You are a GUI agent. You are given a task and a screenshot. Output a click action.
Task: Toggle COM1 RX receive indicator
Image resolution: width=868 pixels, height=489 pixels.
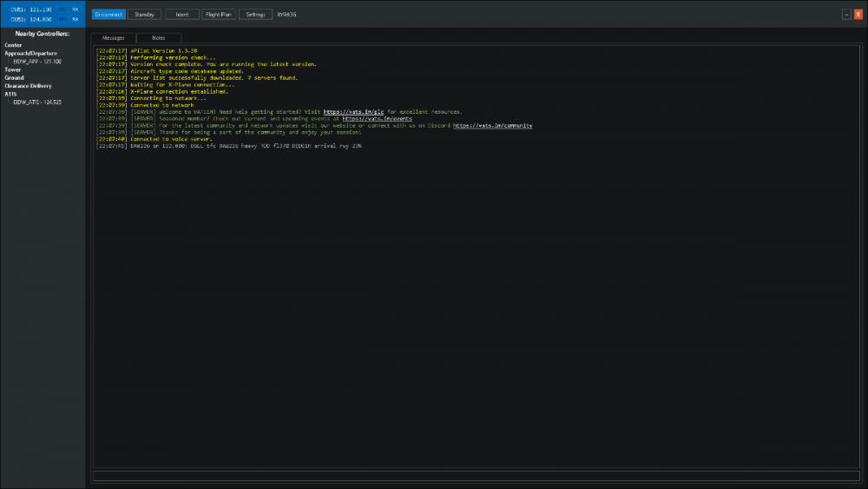[x=76, y=10]
